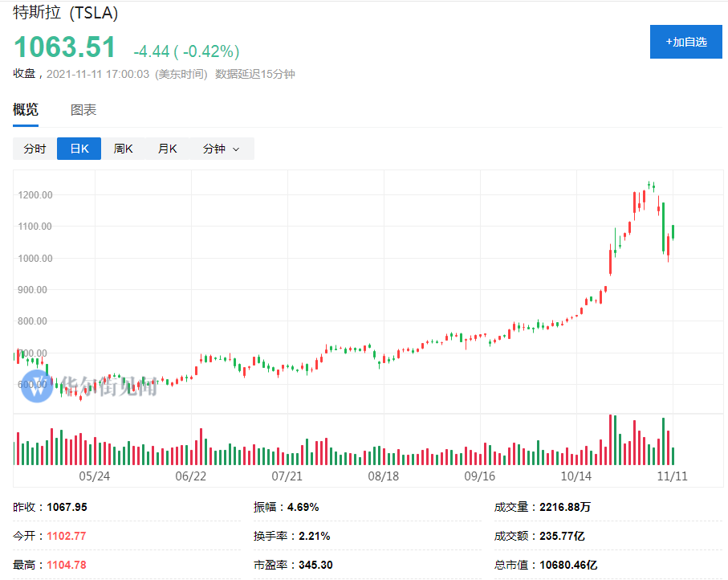Click the 2021-11-11 17:00:03 timestamp
The width and height of the screenshot is (728, 580).
tap(98, 75)
